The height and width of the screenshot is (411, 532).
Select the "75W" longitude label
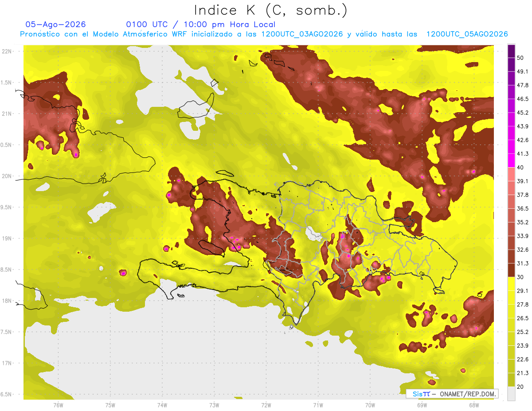click(110, 405)
